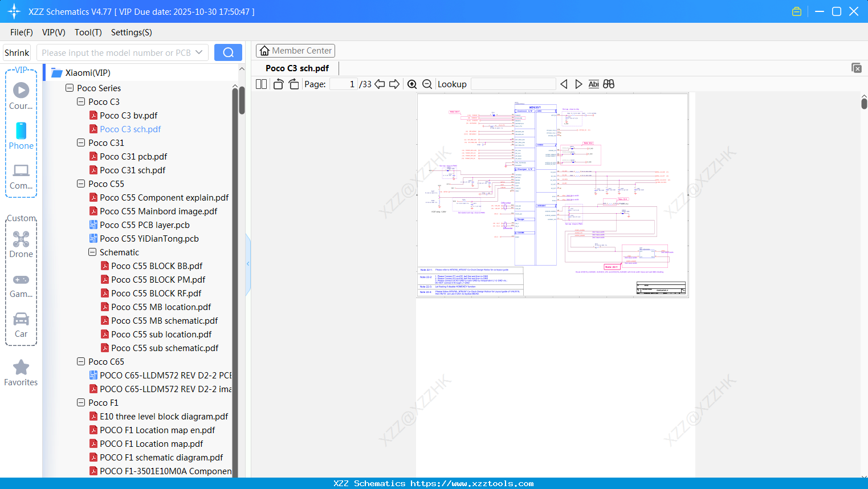Screen dimensions: 868x489
Task: Open the model number dropdown arrow
Action: pos(199,52)
